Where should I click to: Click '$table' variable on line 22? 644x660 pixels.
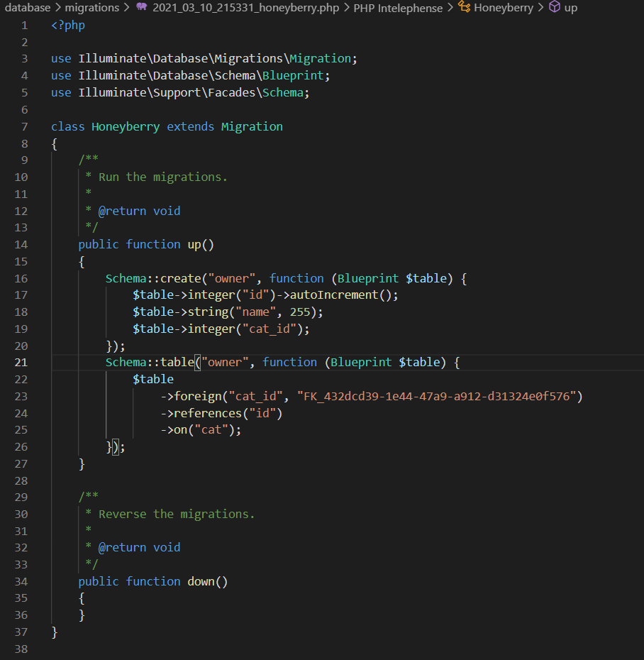pyautogui.click(x=153, y=379)
